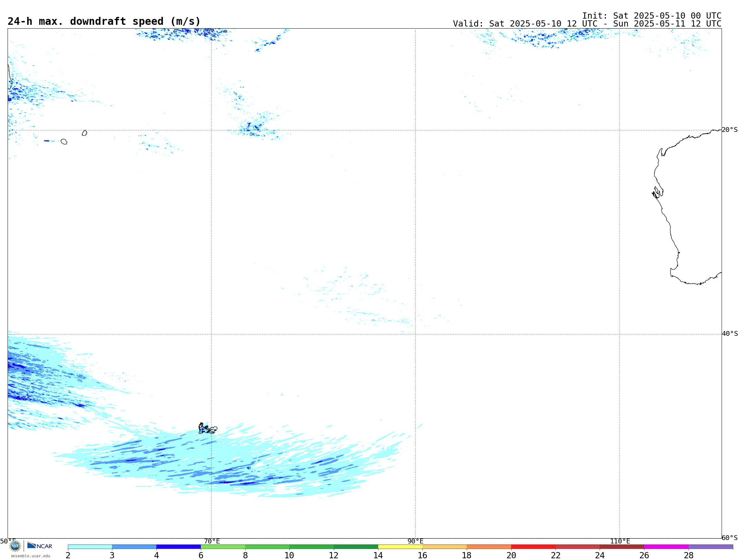
Task: Click the 20°S latitude label
Action: click(730, 130)
